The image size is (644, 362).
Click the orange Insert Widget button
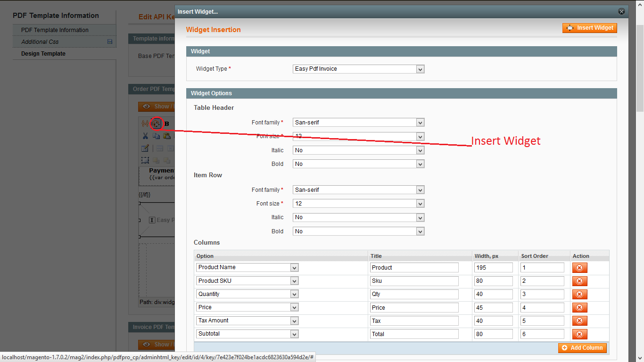coord(589,28)
